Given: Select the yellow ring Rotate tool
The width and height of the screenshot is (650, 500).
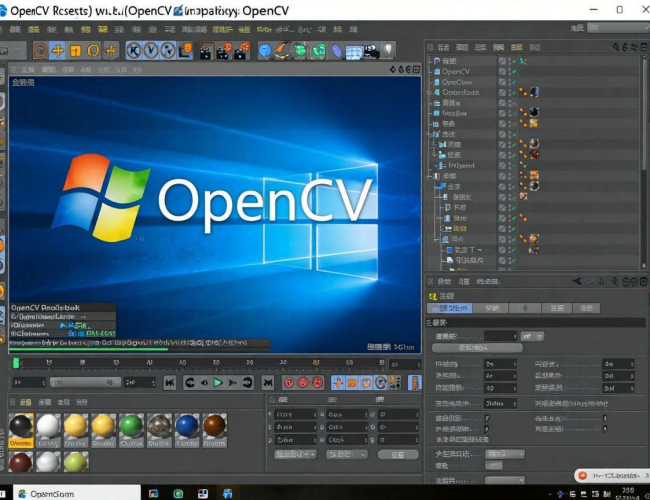Looking at the screenshot, I should click(93, 51).
